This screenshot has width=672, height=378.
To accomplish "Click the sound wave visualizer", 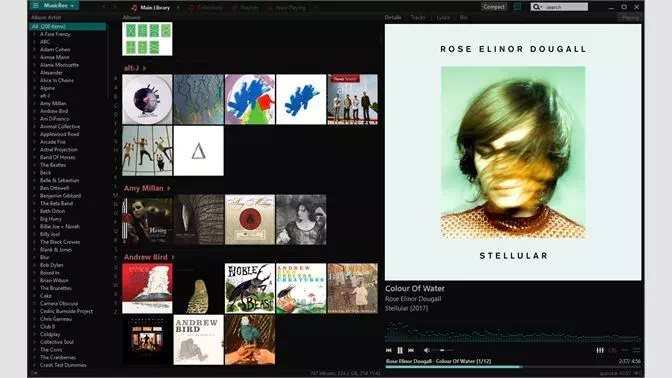I will (513, 331).
